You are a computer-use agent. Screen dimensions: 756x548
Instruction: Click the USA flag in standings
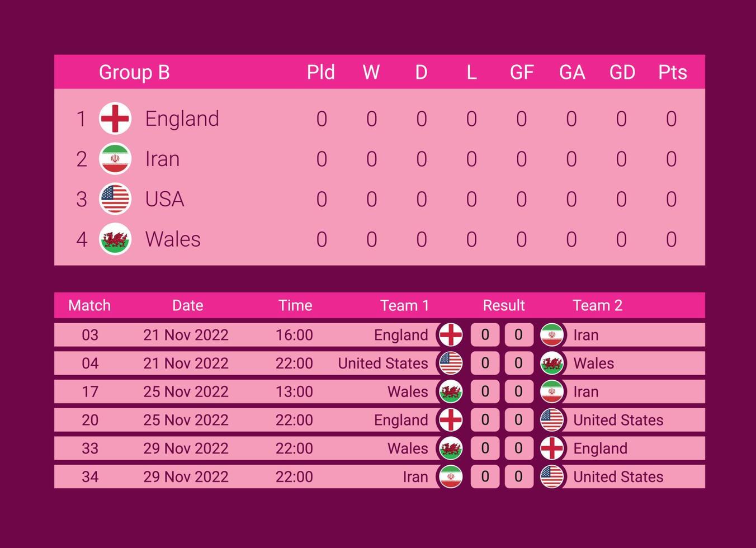(x=115, y=199)
